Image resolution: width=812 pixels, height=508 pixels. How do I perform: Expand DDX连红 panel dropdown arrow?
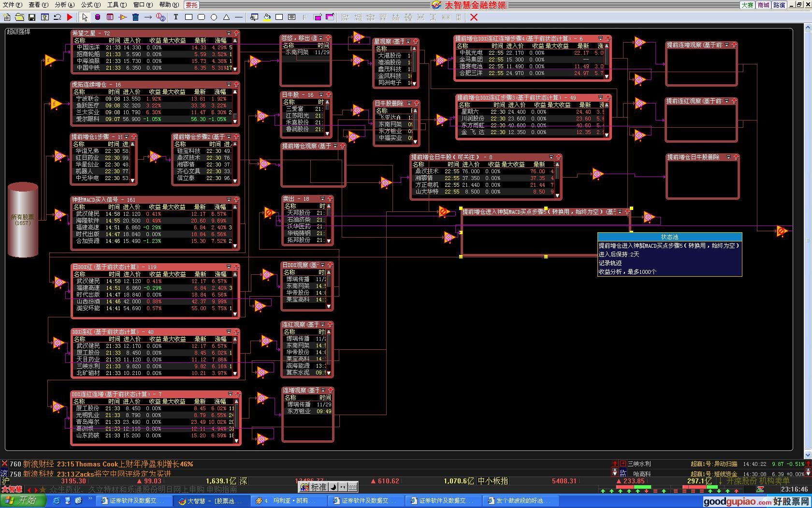pyautogui.click(x=229, y=332)
